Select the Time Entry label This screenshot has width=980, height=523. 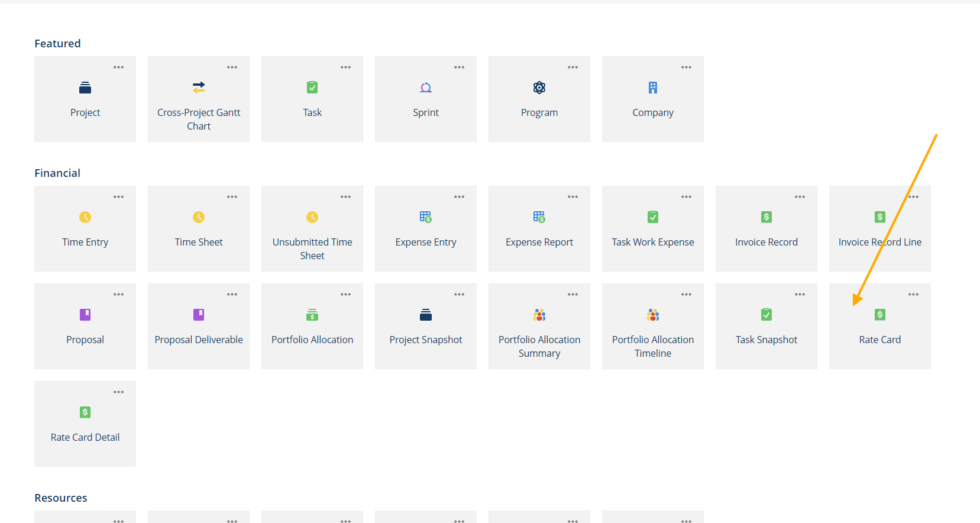coord(85,242)
